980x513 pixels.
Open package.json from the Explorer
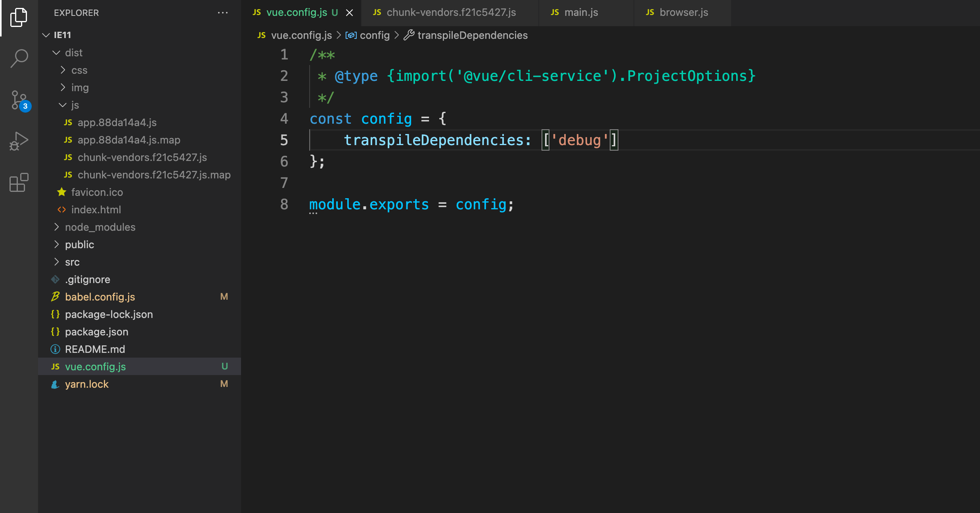[x=97, y=332]
